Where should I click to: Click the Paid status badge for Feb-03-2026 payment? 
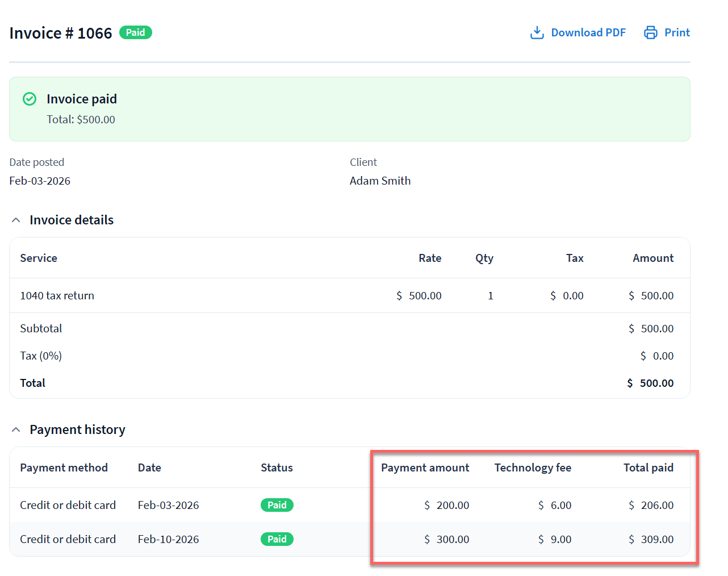click(277, 505)
